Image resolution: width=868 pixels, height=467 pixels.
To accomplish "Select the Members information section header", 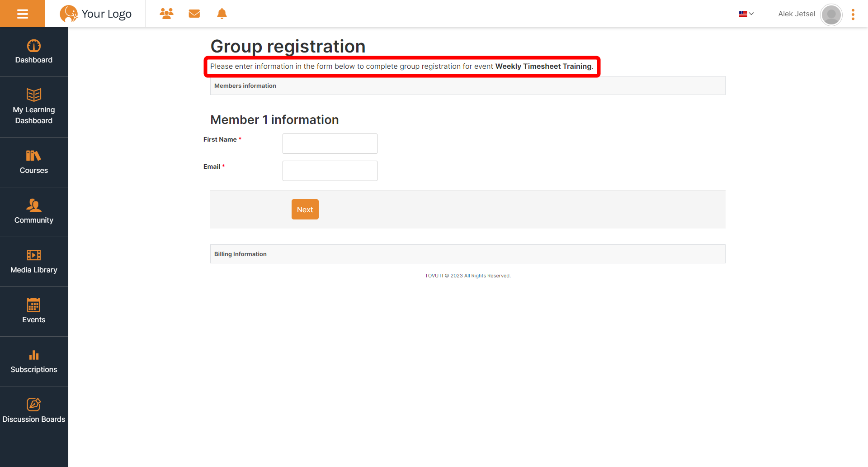I will pyautogui.click(x=468, y=86).
